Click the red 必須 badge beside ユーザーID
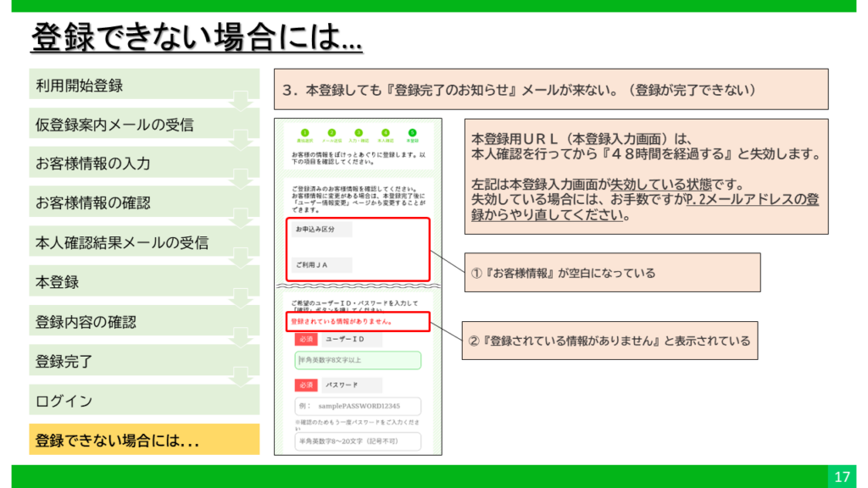868x488 pixels. click(x=306, y=339)
